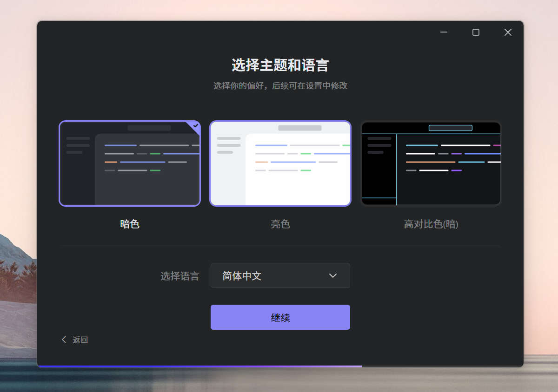Click the back arrow beside 返回
The height and width of the screenshot is (392, 558).
tap(64, 340)
